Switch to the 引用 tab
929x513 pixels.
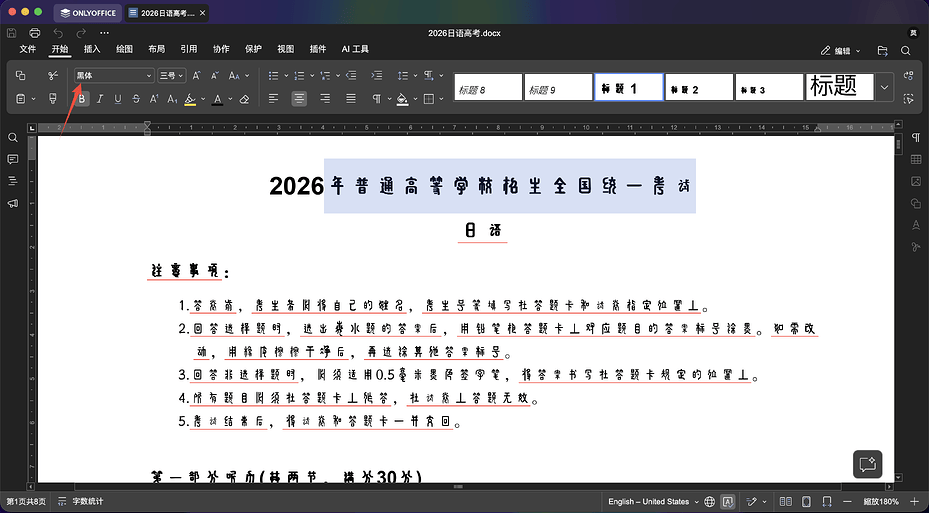pyautogui.click(x=188, y=49)
